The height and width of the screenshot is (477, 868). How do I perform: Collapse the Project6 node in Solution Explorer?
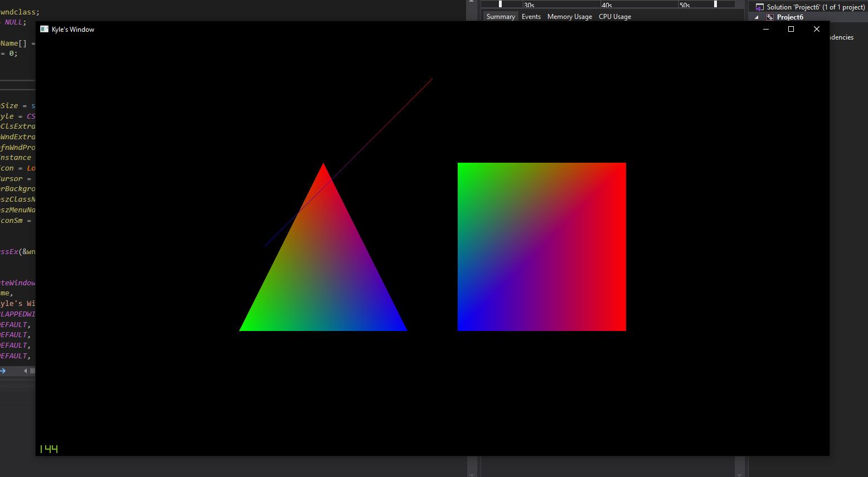coord(757,17)
